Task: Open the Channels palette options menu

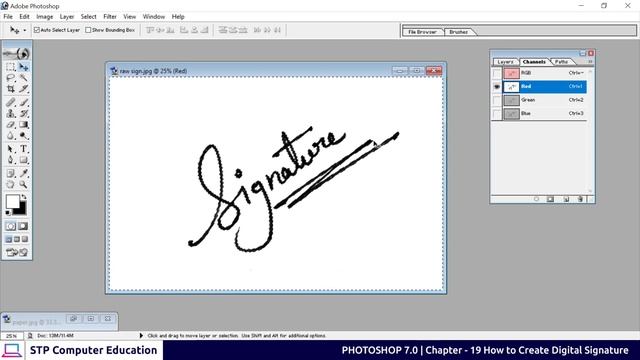Action: point(590,62)
